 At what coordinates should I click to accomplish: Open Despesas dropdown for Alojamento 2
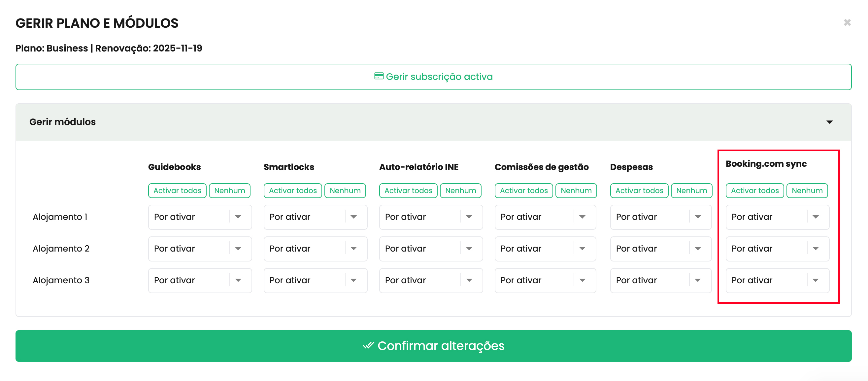pyautogui.click(x=661, y=249)
